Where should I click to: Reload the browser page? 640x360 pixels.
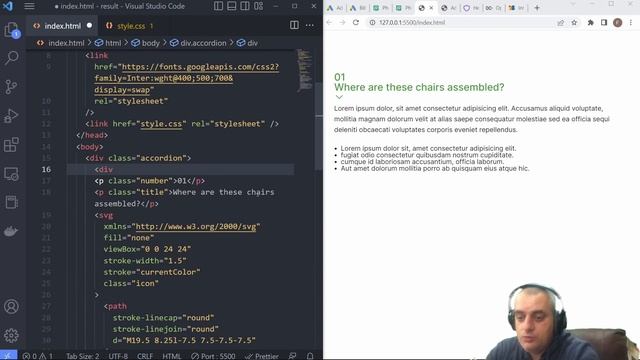click(x=356, y=22)
